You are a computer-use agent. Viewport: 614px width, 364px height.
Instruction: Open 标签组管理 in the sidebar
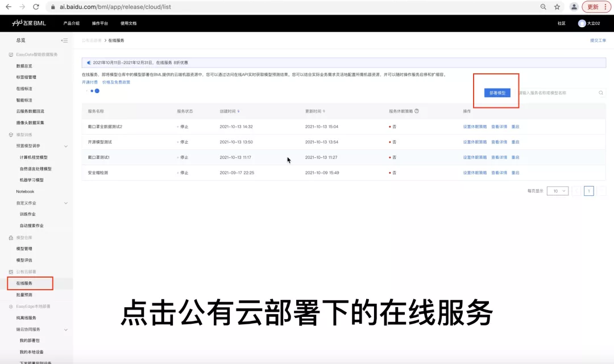[x=26, y=77]
